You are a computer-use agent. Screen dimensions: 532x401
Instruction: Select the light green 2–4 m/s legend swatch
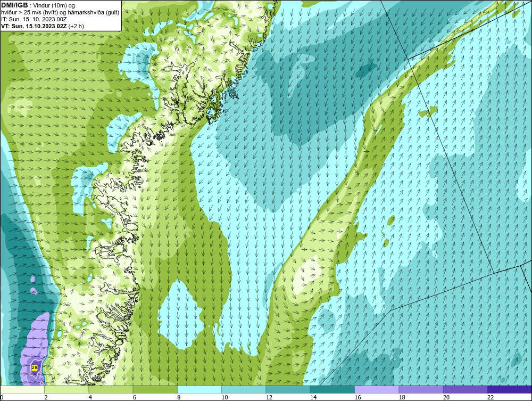[66, 389]
